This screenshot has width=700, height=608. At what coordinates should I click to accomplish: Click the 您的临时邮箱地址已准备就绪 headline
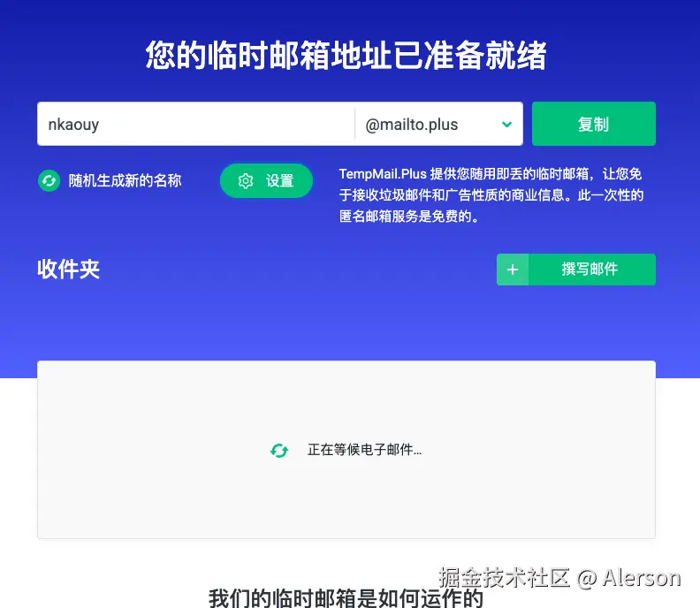point(346,56)
